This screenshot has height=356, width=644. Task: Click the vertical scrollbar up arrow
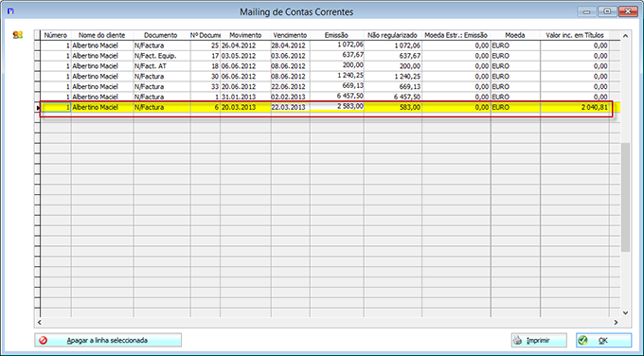[625, 36]
